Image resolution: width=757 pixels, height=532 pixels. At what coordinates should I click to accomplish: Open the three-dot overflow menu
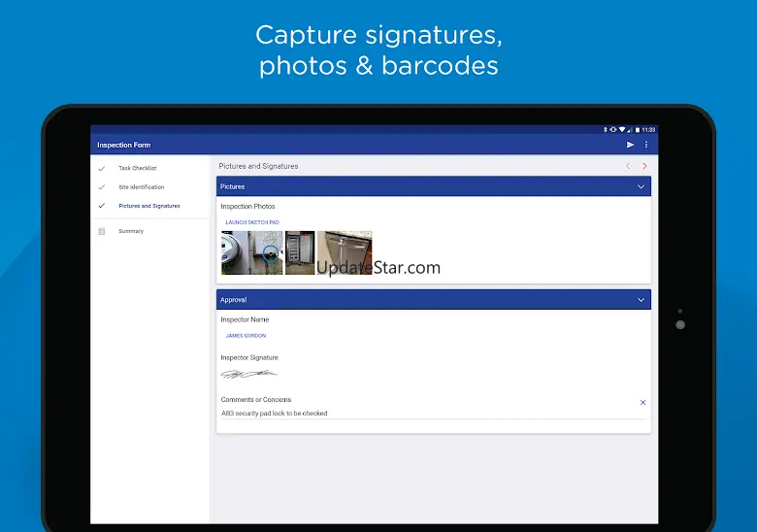[x=646, y=145]
